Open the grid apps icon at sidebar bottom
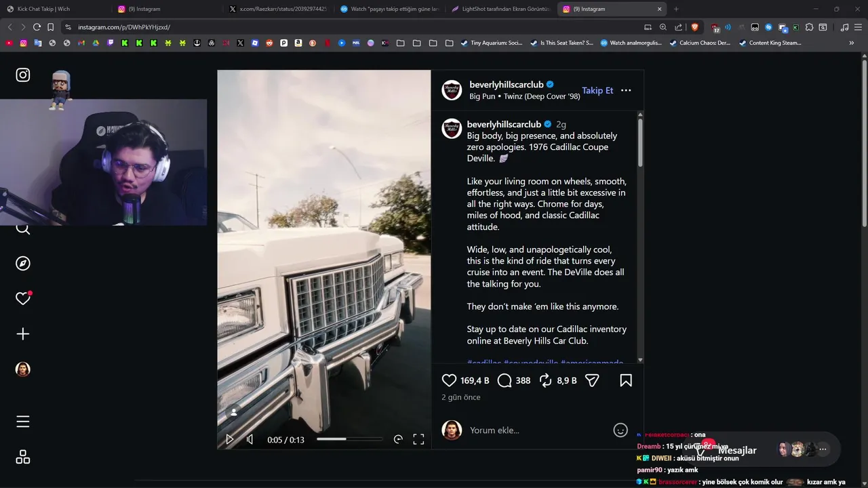 pyautogui.click(x=23, y=457)
